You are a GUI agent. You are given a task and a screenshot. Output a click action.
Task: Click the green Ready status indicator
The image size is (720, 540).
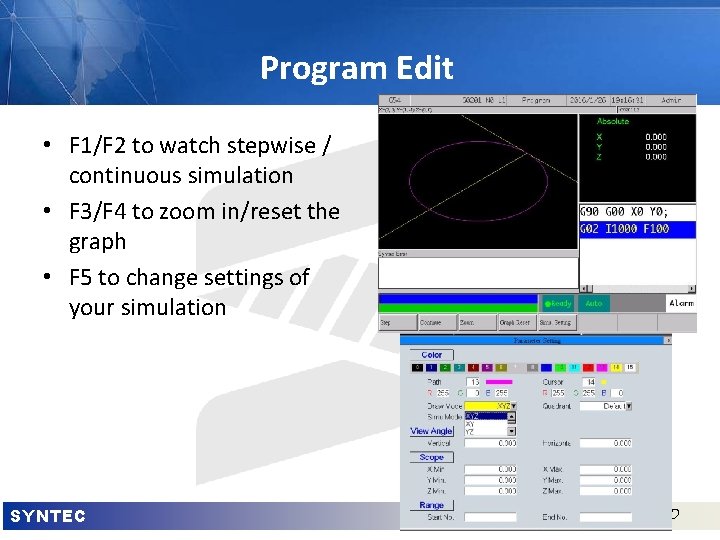click(558, 304)
